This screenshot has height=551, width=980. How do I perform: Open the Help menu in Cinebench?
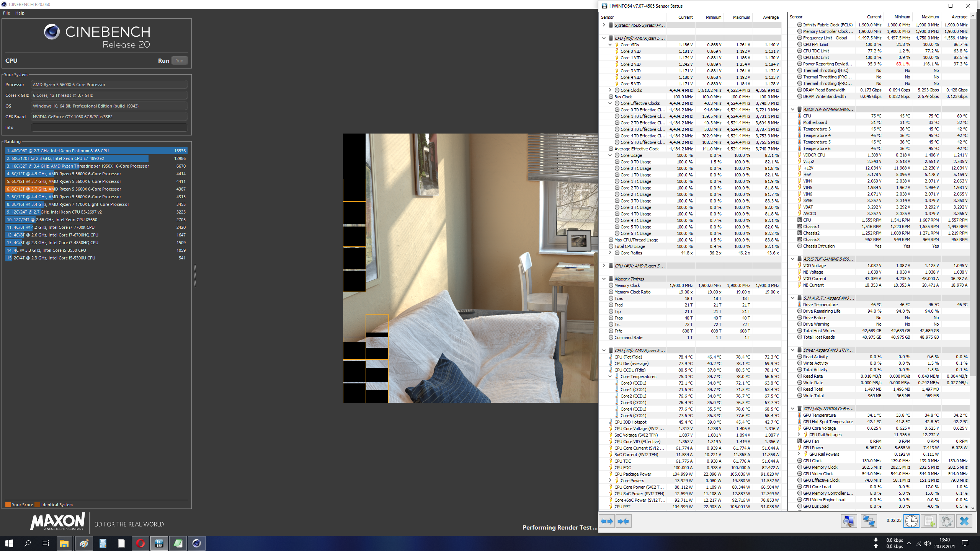20,13
